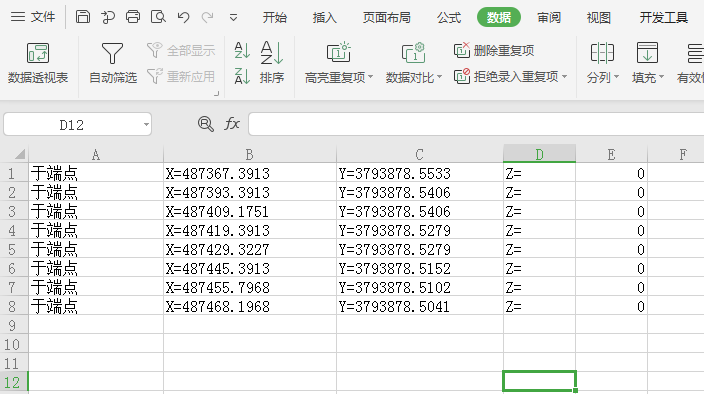Sort descending with Z-A icon
Screen dimensions: 704x394
(242, 76)
